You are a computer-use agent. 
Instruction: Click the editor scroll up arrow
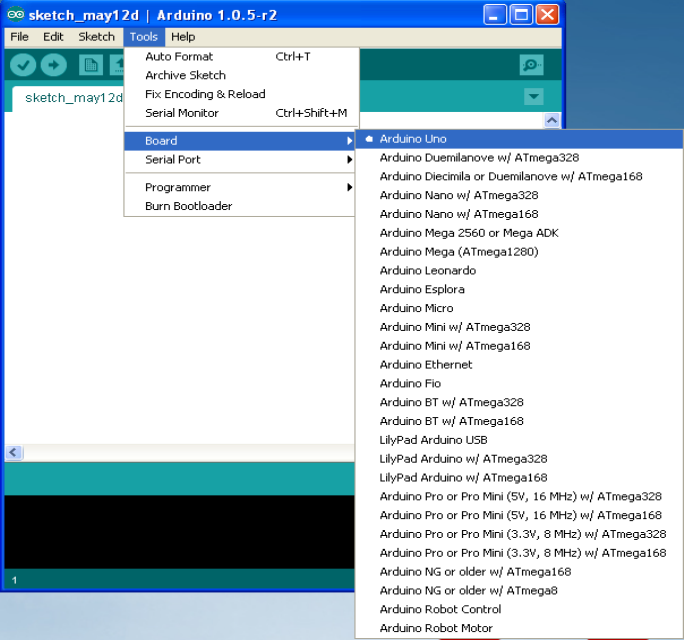point(552,120)
